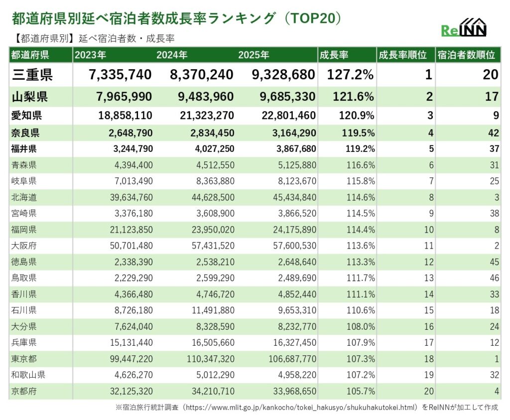The image size is (510, 420).
Task: Click 愛知県 prefecture name
Action: (26, 116)
